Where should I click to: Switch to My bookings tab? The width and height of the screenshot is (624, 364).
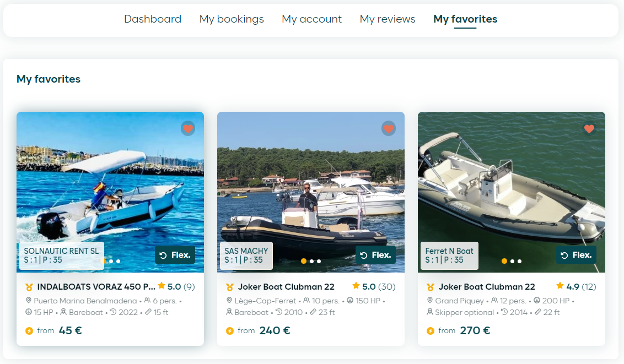pos(232,19)
